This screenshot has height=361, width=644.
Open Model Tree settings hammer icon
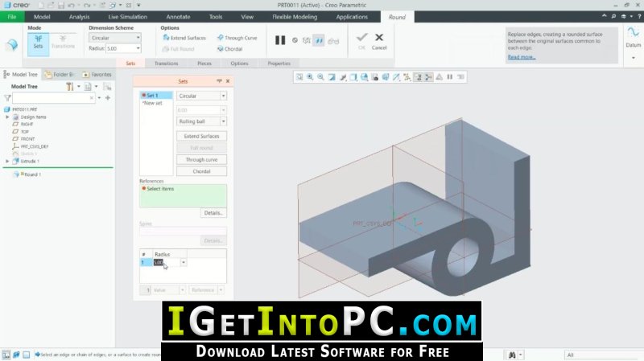(70, 87)
